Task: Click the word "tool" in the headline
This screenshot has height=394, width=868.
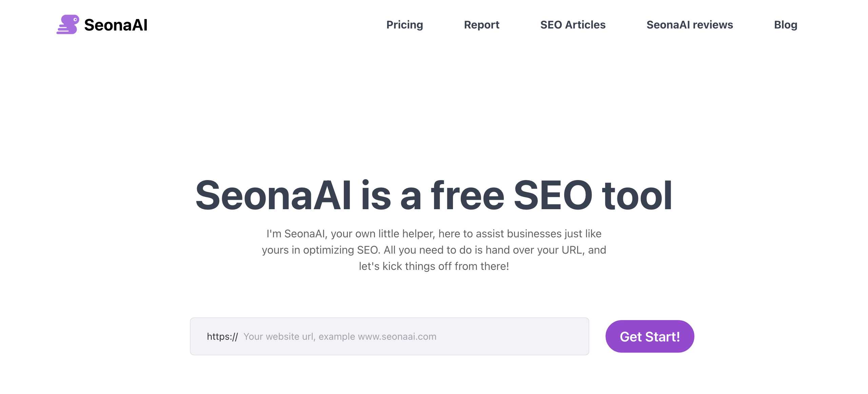Action: click(637, 195)
